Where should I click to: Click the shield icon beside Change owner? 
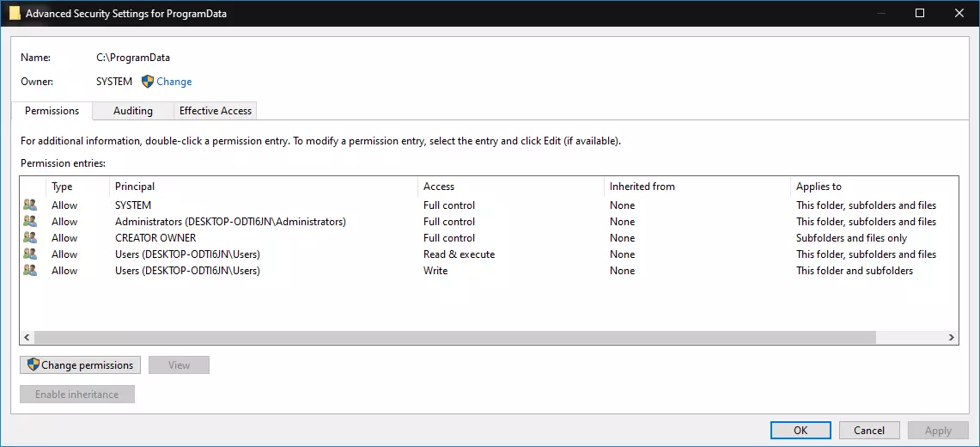pyautogui.click(x=148, y=82)
